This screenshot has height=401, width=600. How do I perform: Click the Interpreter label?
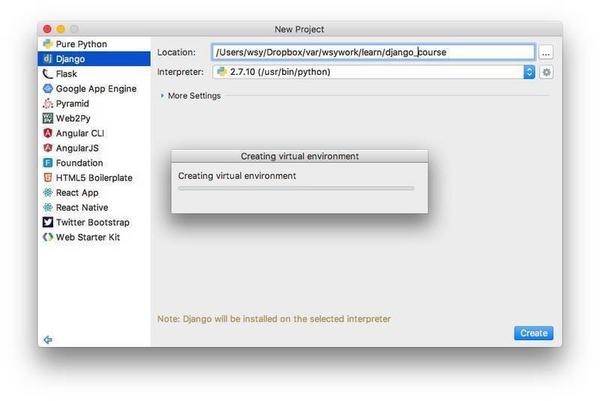pos(180,72)
